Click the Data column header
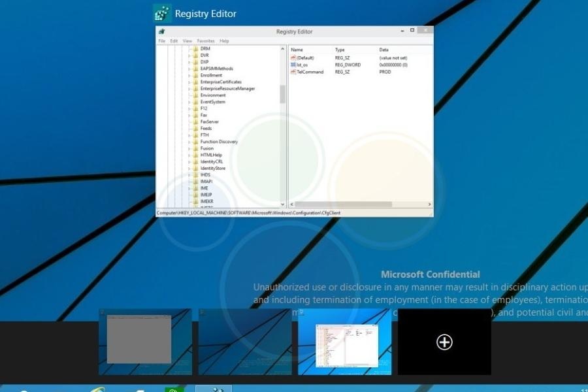 [384, 50]
